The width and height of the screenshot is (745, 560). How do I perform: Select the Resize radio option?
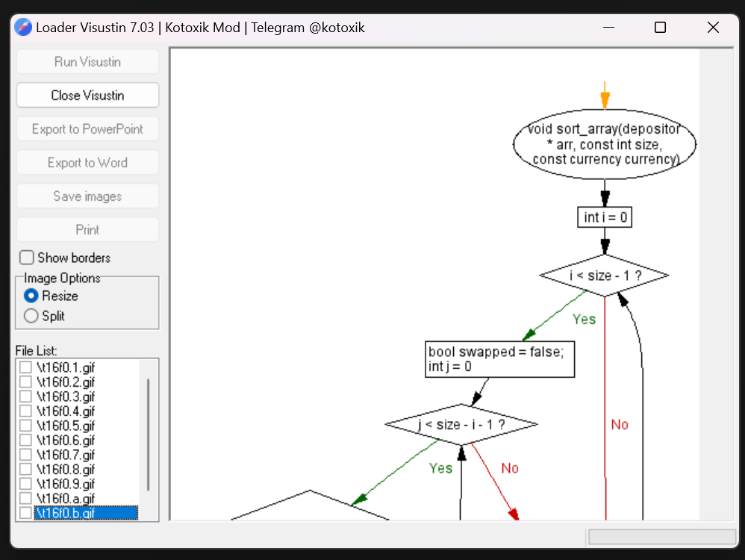pos(31,296)
